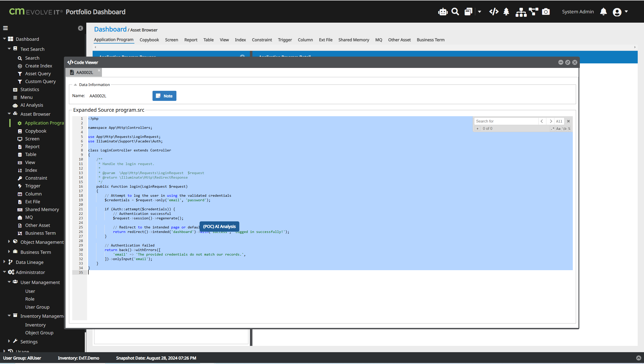Close the AA0002L tab
Viewport: 644px width, 364px height.
coord(99,70)
